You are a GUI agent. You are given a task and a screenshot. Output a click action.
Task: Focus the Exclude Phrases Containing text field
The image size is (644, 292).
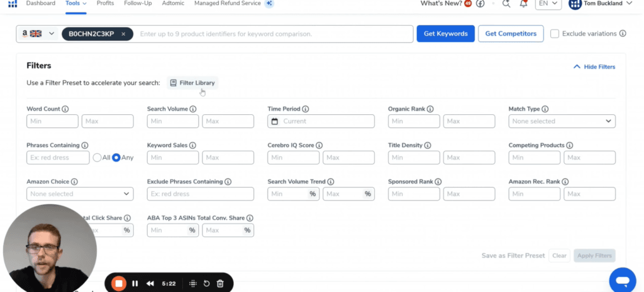201,194
